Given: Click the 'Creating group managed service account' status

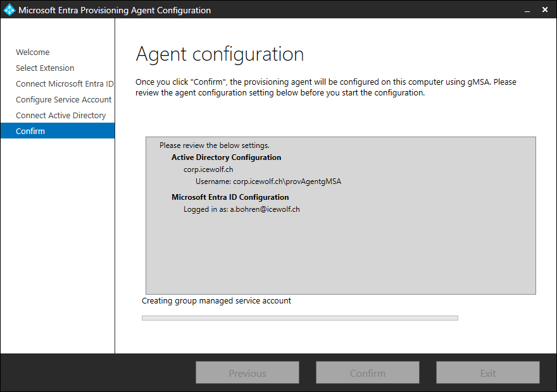Looking at the screenshot, I should [x=216, y=301].
